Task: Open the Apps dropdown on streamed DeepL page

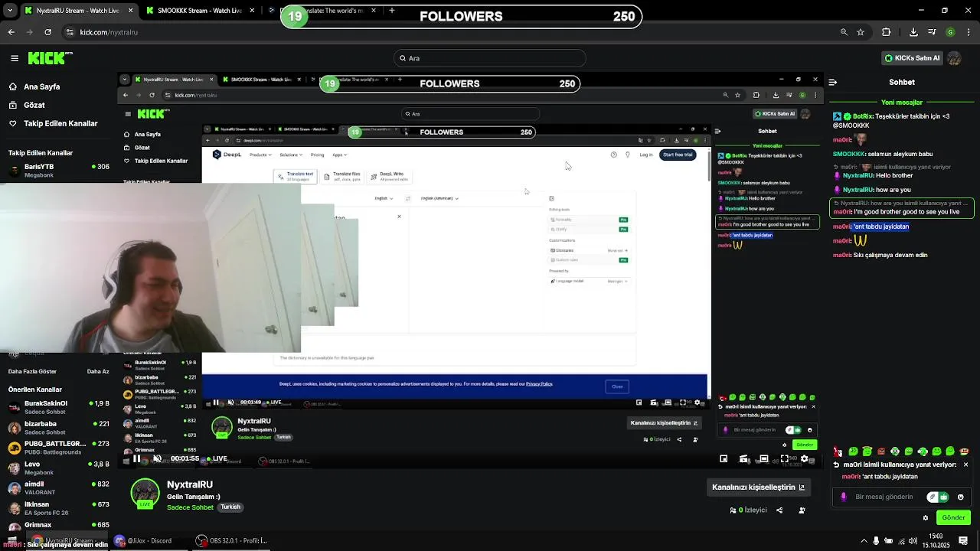Action: pos(339,155)
